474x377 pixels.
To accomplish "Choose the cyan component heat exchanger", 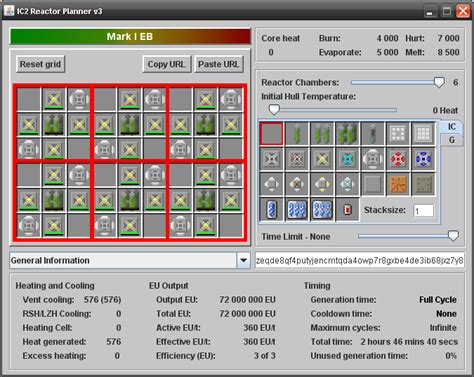I will 347,184.
